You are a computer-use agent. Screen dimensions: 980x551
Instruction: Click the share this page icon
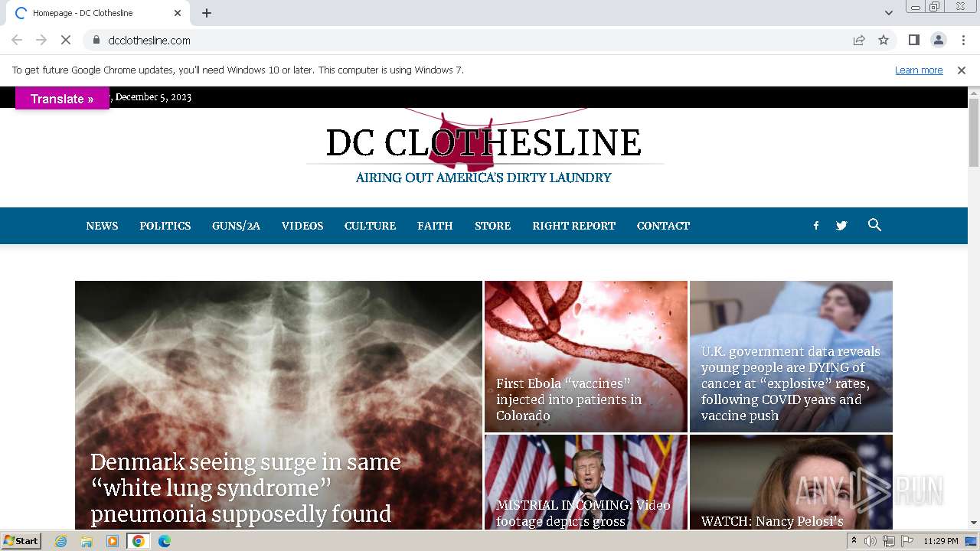(859, 40)
